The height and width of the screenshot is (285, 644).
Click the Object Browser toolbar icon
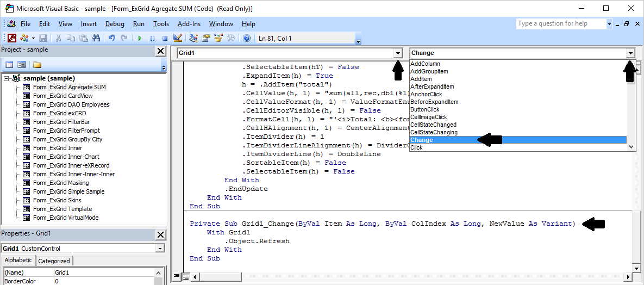pos(218,38)
